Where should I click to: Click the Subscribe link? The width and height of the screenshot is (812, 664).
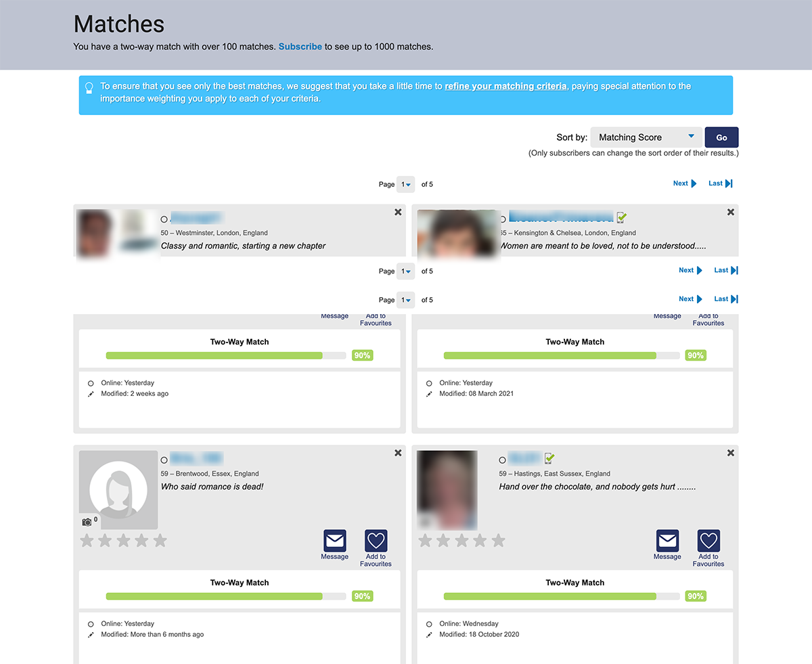(x=300, y=47)
